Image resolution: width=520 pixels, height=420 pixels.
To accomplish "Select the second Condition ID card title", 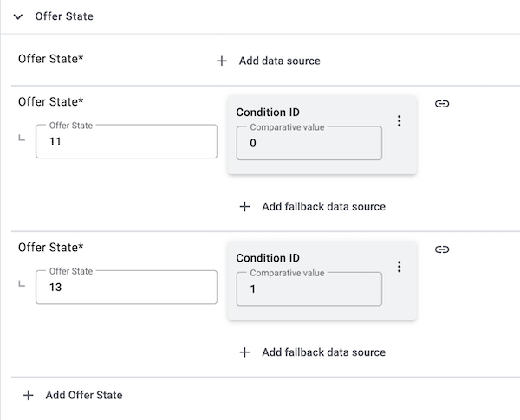I will (268, 257).
